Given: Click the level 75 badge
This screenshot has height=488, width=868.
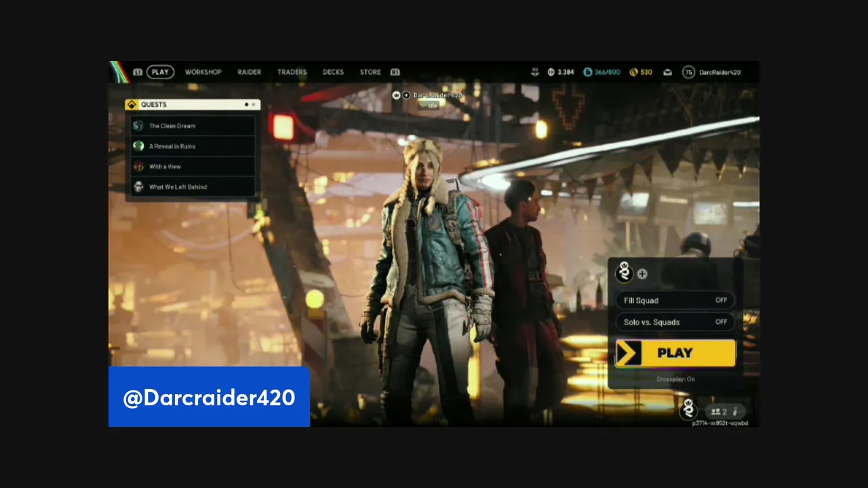Looking at the screenshot, I should click(x=688, y=72).
